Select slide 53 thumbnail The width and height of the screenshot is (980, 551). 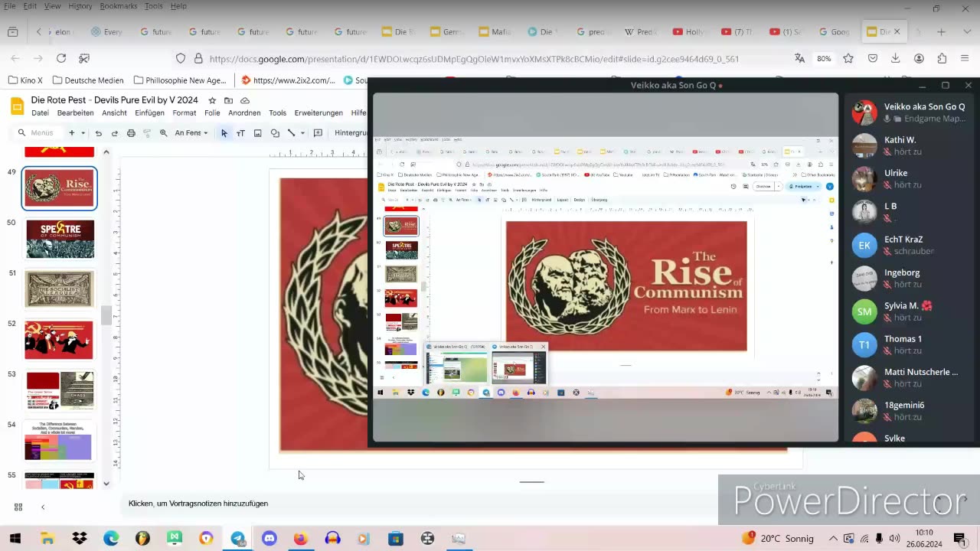click(x=60, y=390)
